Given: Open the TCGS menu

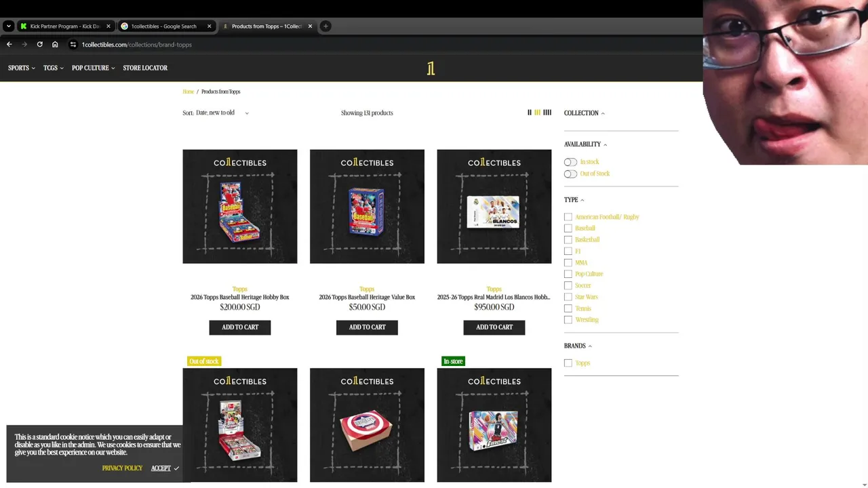Looking at the screenshot, I should point(54,68).
